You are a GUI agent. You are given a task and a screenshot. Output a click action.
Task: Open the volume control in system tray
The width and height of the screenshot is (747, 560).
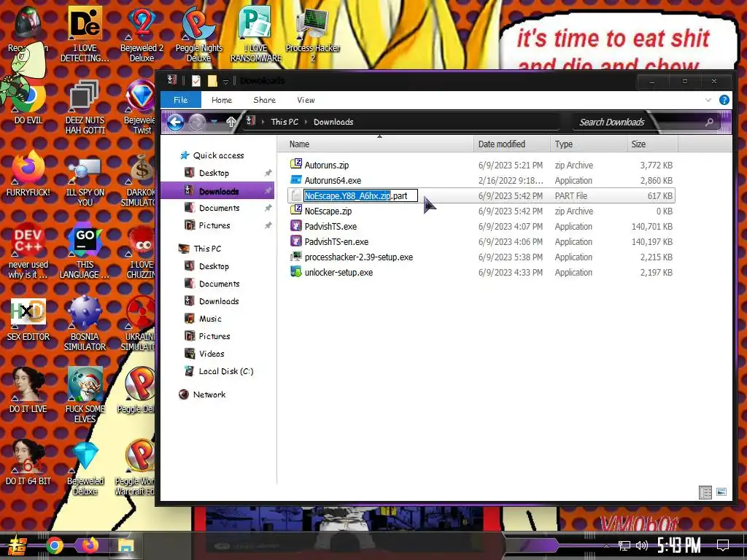(642, 545)
